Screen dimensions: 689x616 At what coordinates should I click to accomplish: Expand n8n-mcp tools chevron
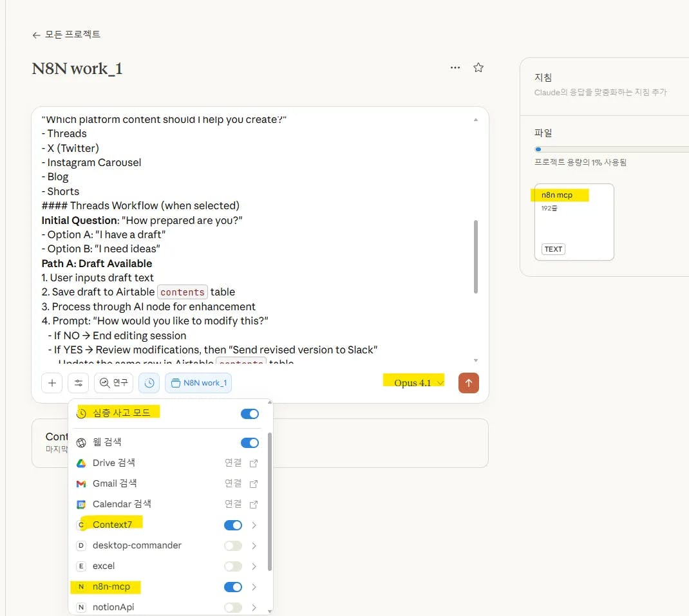(254, 587)
